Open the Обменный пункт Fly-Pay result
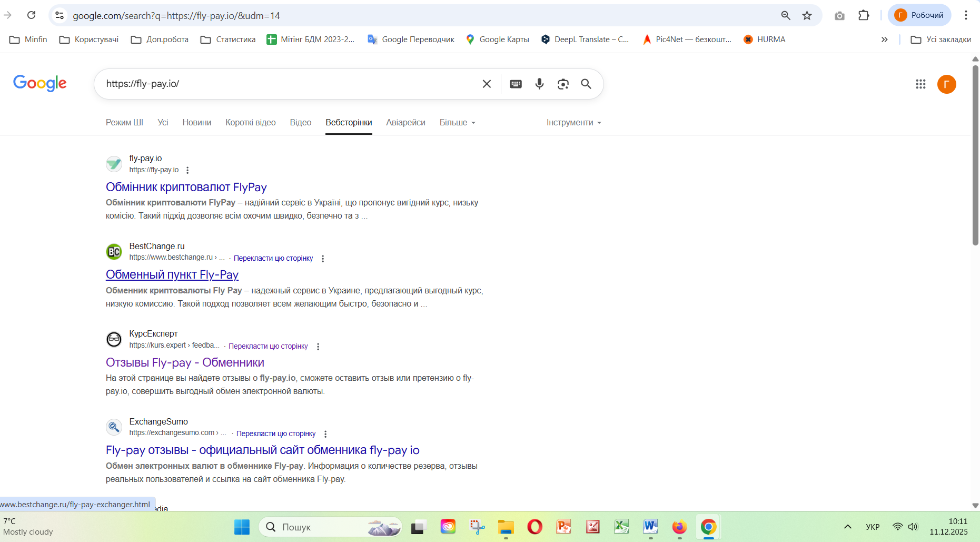Image resolution: width=980 pixels, height=542 pixels. (x=172, y=274)
